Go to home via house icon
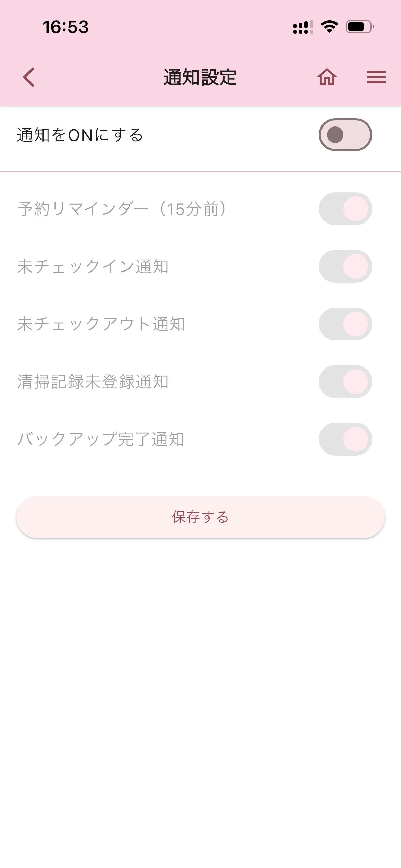The width and height of the screenshot is (401, 868). coord(327,77)
